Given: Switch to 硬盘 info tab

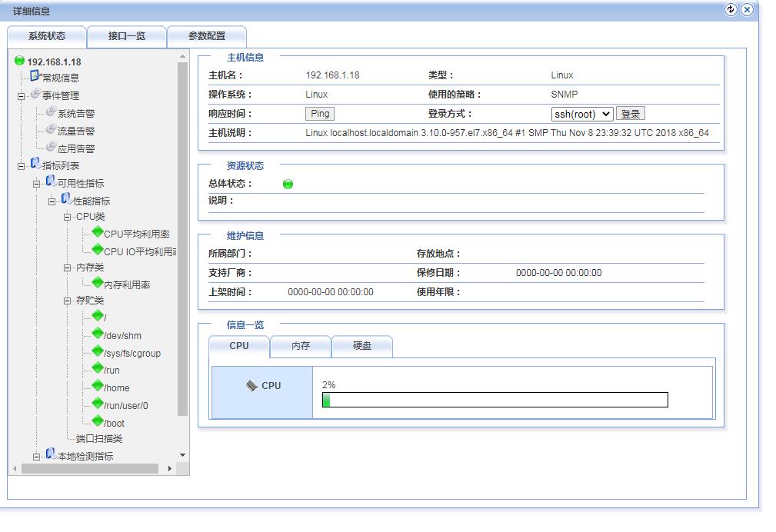Looking at the screenshot, I should point(362,346).
